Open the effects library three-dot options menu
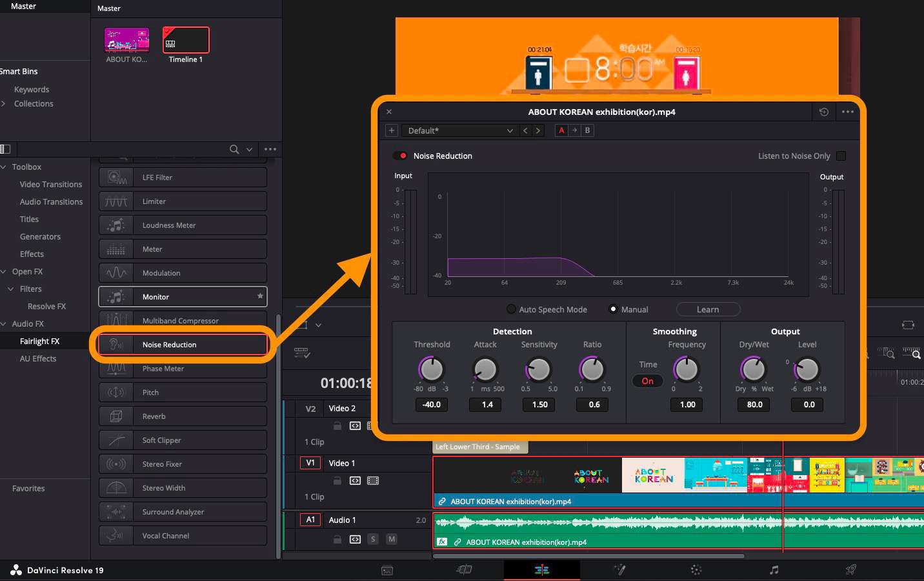The width and height of the screenshot is (924, 581). point(270,149)
